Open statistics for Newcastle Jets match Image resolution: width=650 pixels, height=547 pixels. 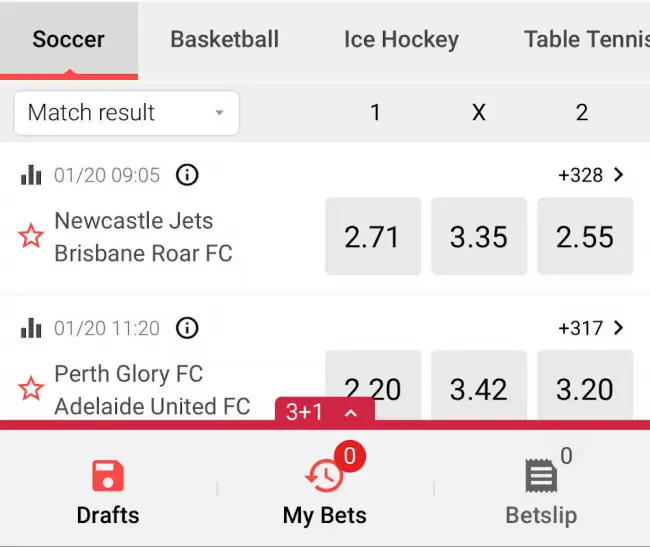pyautogui.click(x=31, y=176)
